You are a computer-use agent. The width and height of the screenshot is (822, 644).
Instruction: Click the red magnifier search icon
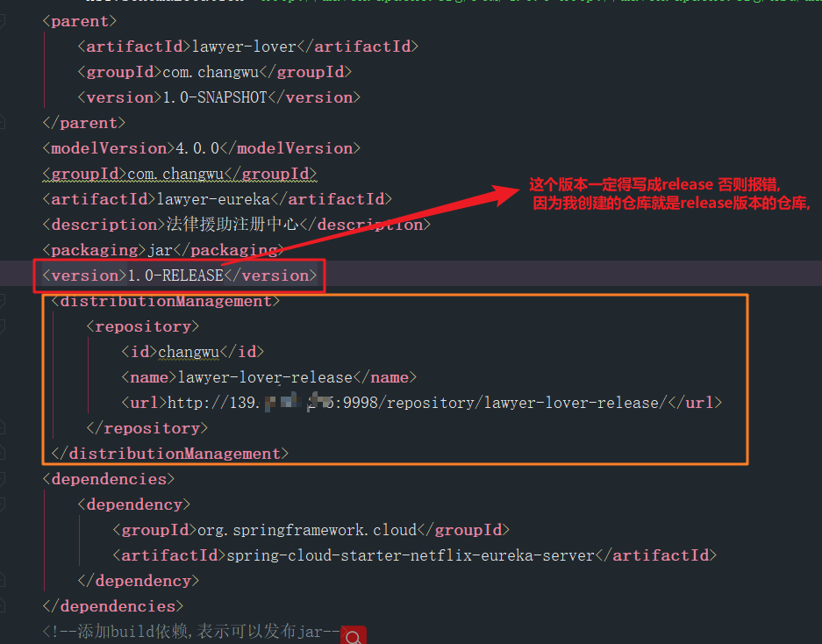[x=353, y=633]
